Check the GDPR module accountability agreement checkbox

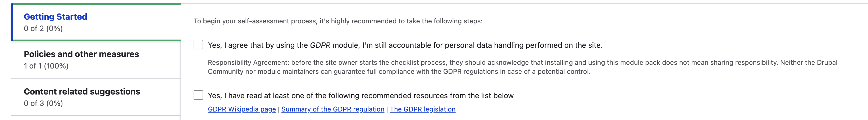[x=198, y=45]
